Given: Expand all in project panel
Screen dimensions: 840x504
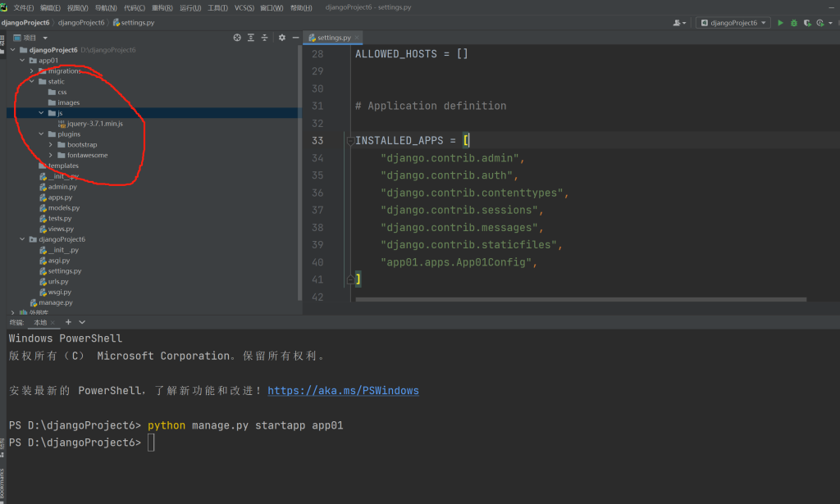Looking at the screenshot, I should [x=251, y=38].
